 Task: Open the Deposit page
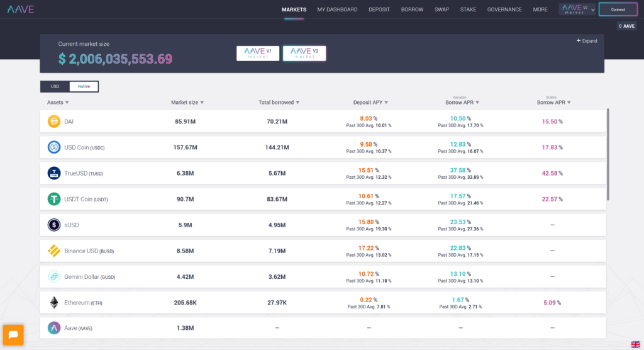[379, 9]
